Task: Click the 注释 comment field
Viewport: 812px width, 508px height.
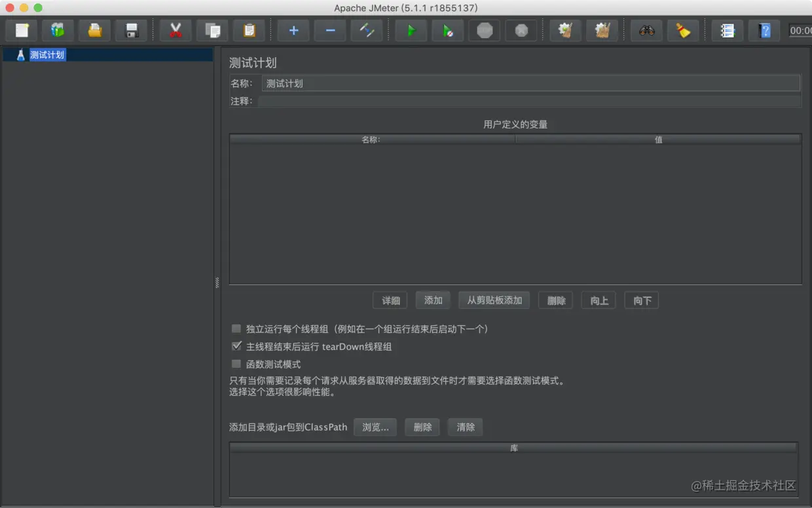Action: point(529,101)
